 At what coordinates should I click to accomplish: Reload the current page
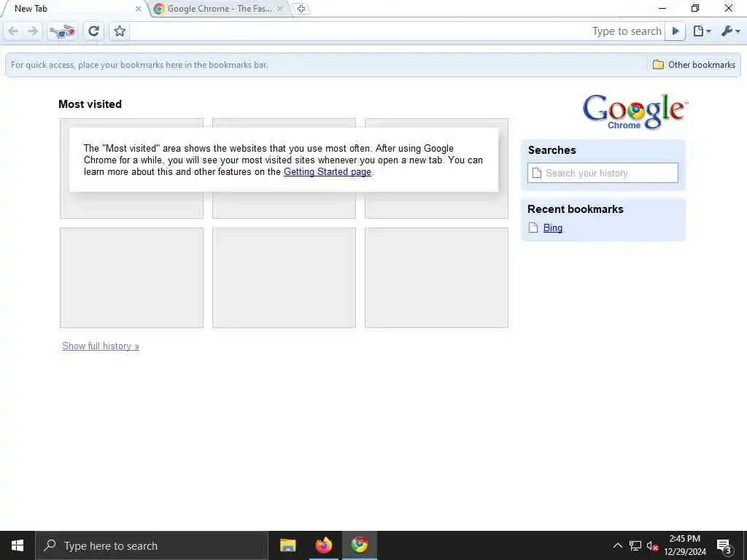(x=93, y=31)
